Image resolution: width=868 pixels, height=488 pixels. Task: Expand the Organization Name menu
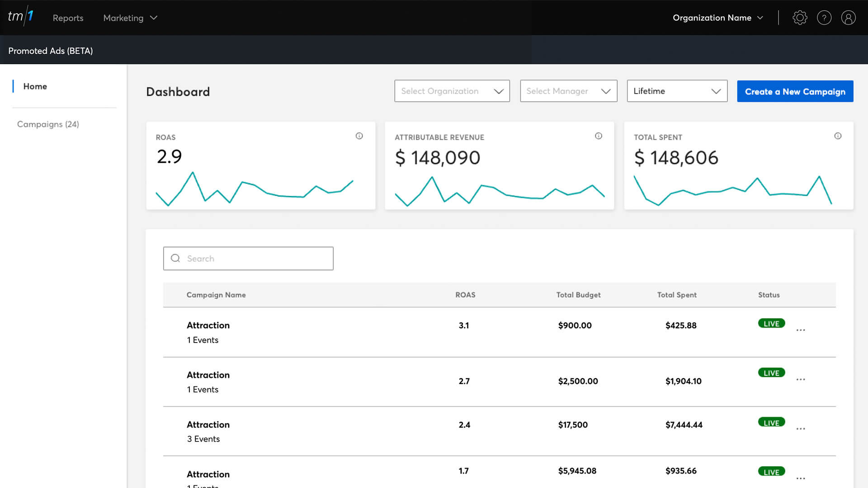click(x=717, y=18)
